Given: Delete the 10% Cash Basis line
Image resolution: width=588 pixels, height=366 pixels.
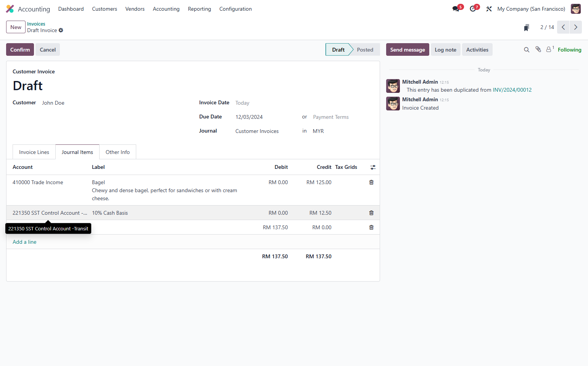Looking at the screenshot, I should point(371,213).
